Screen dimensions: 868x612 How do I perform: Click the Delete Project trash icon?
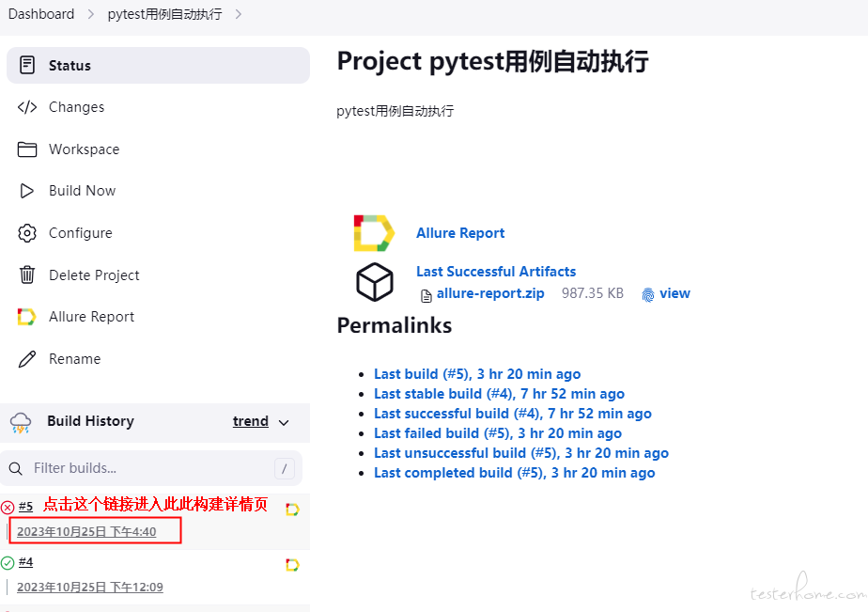[27, 275]
